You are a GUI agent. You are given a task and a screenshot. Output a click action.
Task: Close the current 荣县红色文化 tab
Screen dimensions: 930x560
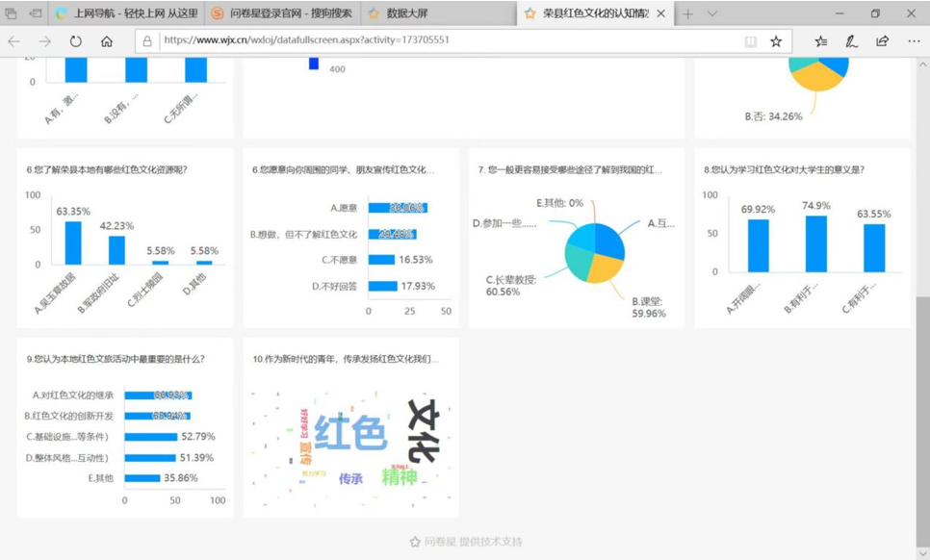pyautogui.click(x=660, y=13)
